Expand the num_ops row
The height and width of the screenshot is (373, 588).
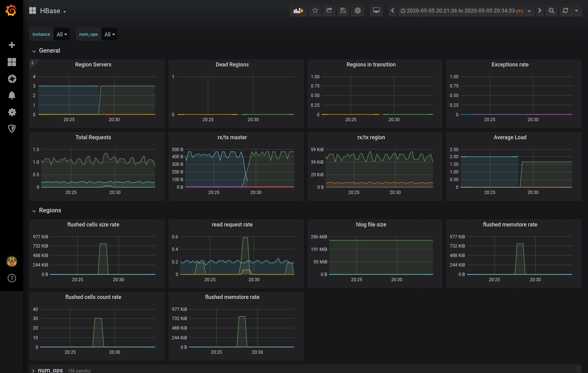(x=50, y=370)
